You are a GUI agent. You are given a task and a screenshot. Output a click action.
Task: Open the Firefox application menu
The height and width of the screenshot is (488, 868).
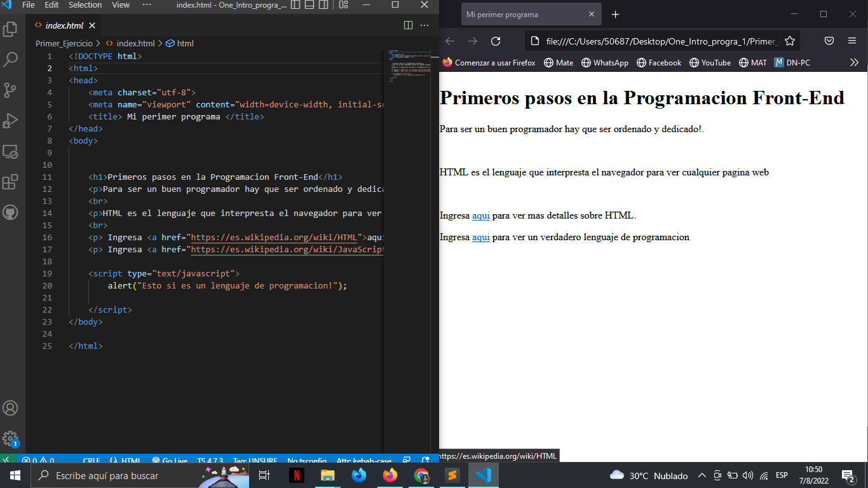point(852,41)
